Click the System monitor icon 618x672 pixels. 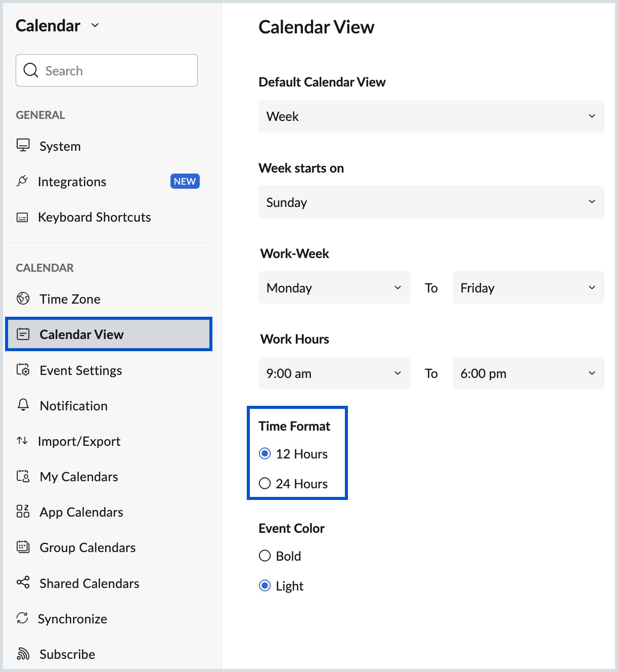tap(23, 146)
